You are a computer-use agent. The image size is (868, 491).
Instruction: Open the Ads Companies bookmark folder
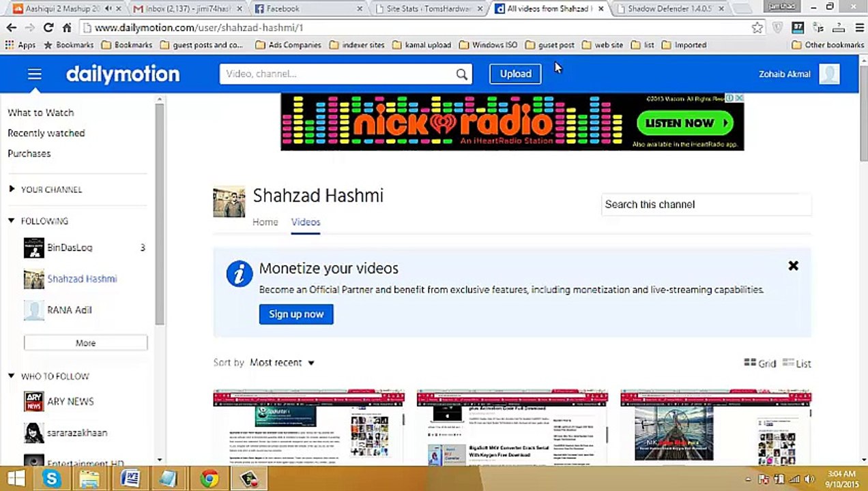[x=288, y=45]
